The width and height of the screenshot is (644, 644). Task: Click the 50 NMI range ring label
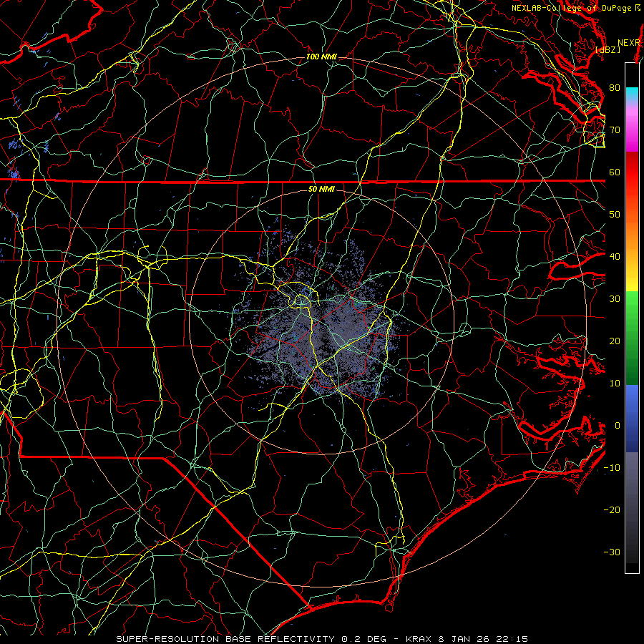pyautogui.click(x=321, y=190)
